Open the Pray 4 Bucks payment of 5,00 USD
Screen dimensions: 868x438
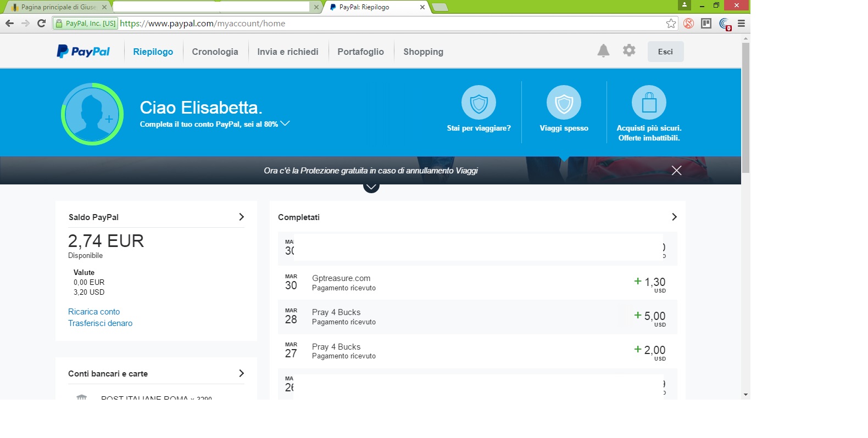click(x=477, y=317)
